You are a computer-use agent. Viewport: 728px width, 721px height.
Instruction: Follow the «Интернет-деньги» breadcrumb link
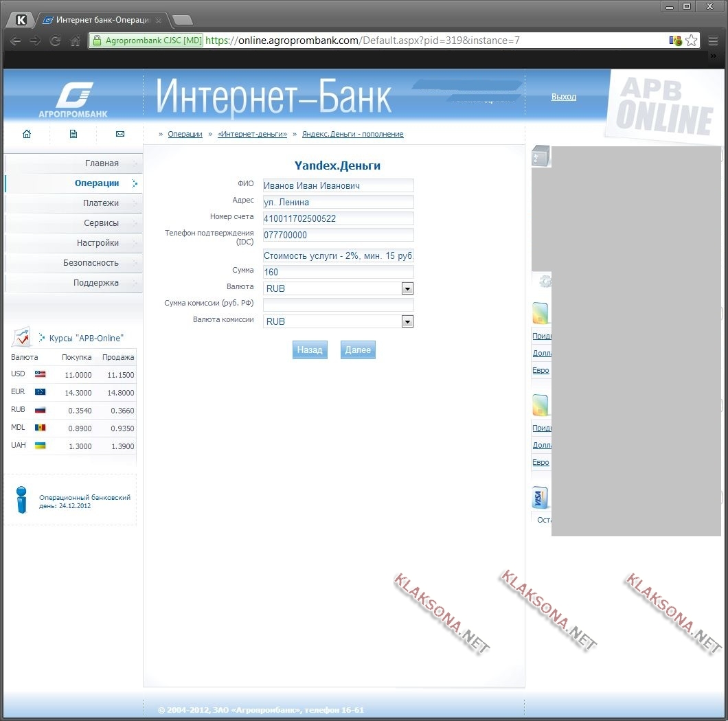coord(252,134)
